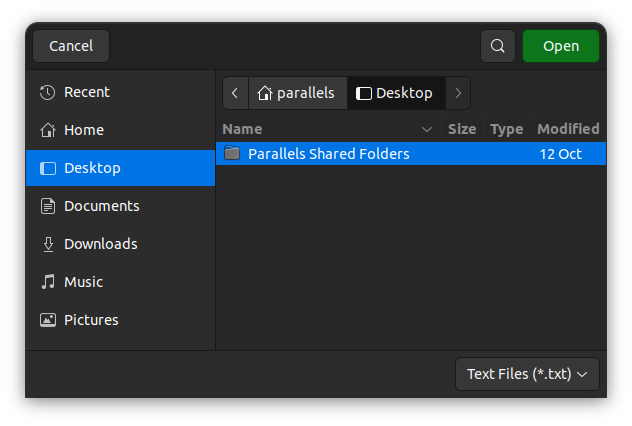Click the Pictures image icon in sidebar
This screenshot has width=632, height=426.
pos(47,320)
